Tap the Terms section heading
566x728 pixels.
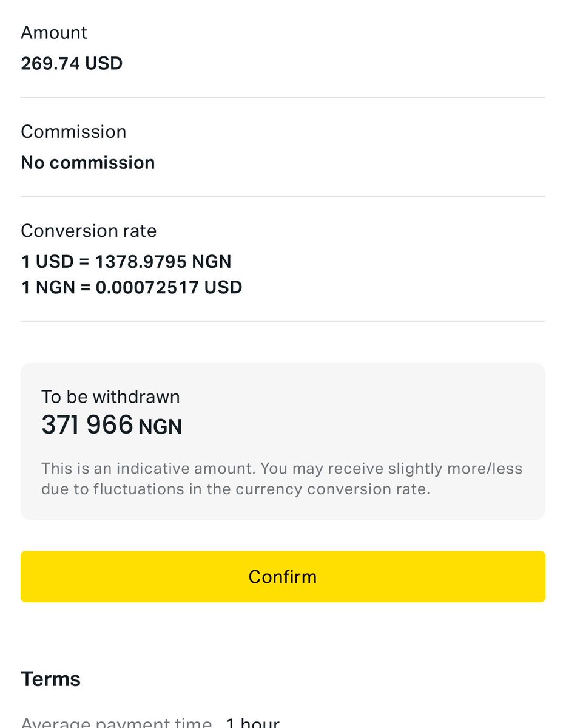point(50,679)
